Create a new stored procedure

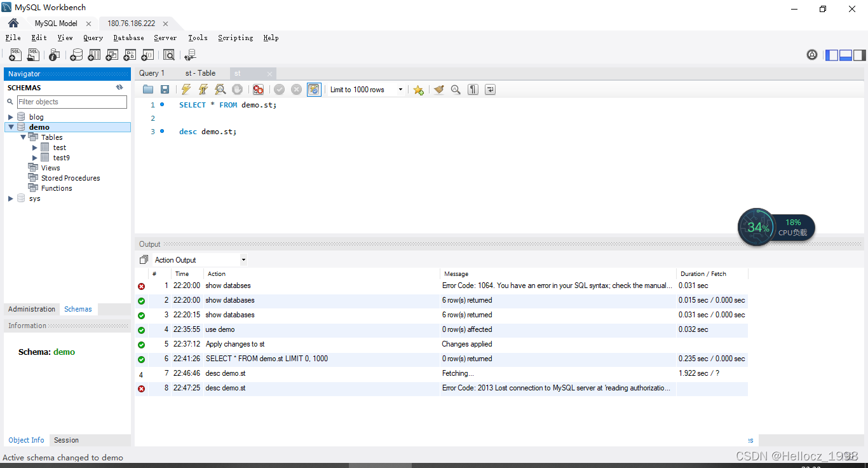point(130,55)
